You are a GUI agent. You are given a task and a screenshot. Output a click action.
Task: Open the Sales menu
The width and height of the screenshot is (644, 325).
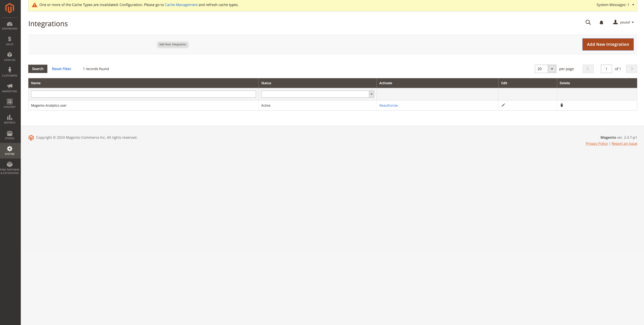[10, 41]
